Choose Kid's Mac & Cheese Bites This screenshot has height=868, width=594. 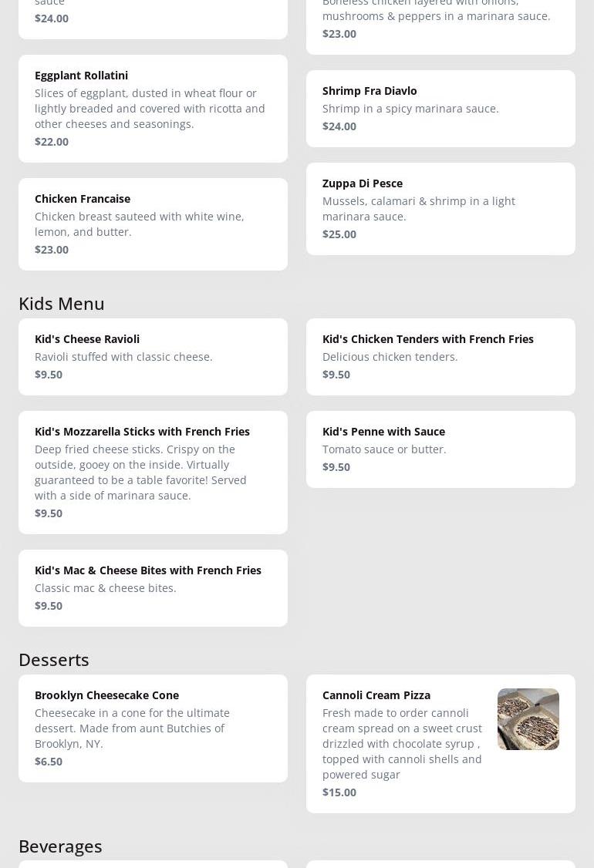click(x=153, y=587)
